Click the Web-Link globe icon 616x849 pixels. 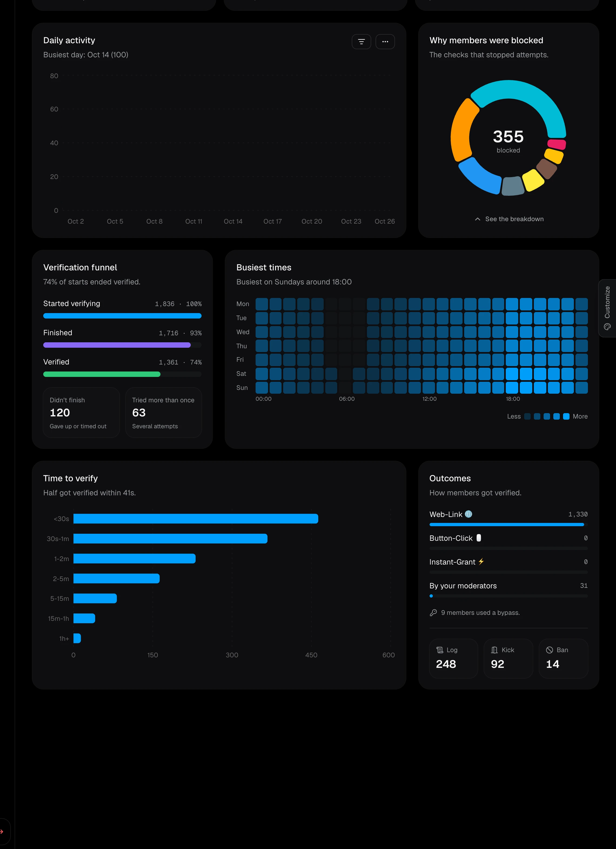[x=468, y=514]
